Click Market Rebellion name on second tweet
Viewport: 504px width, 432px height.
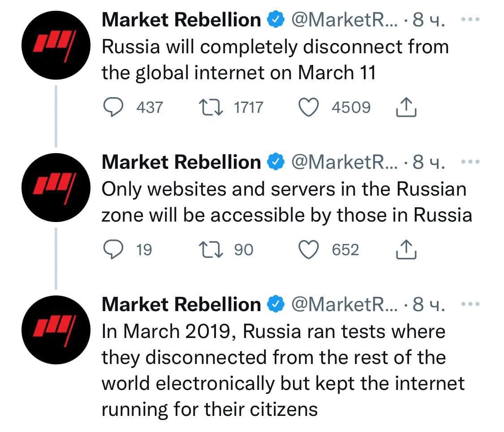181,163
